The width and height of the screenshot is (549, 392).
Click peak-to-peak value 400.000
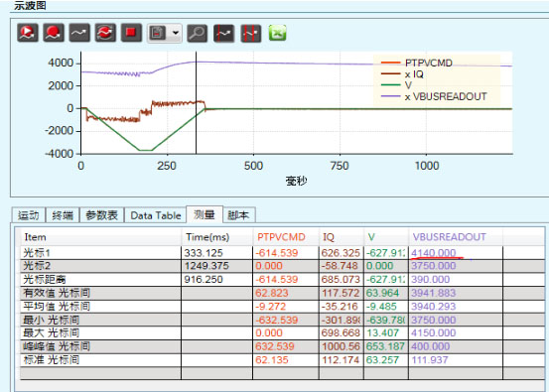pyautogui.click(x=430, y=346)
